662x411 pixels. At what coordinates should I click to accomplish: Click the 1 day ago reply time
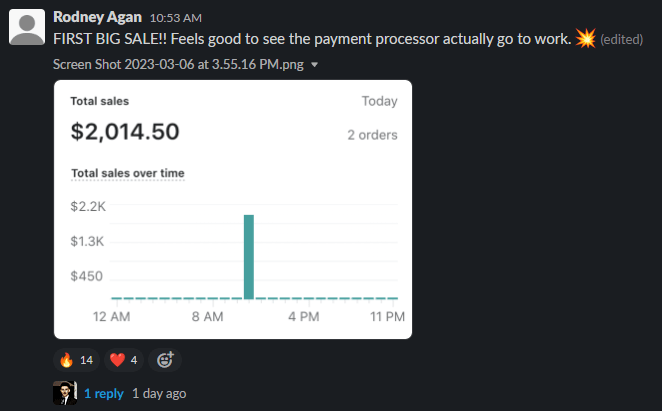[x=159, y=394]
